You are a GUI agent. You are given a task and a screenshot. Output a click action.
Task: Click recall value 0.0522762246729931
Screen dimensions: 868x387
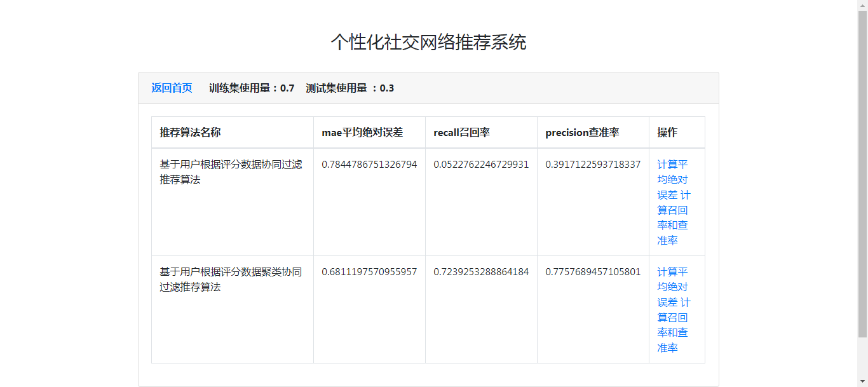point(481,164)
